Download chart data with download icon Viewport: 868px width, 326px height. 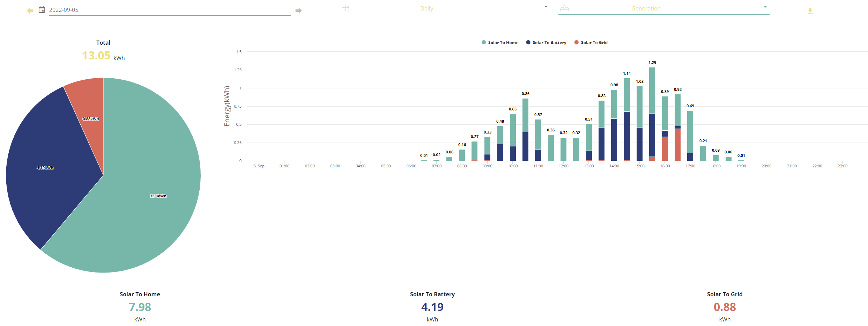click(x=810, y=11)
